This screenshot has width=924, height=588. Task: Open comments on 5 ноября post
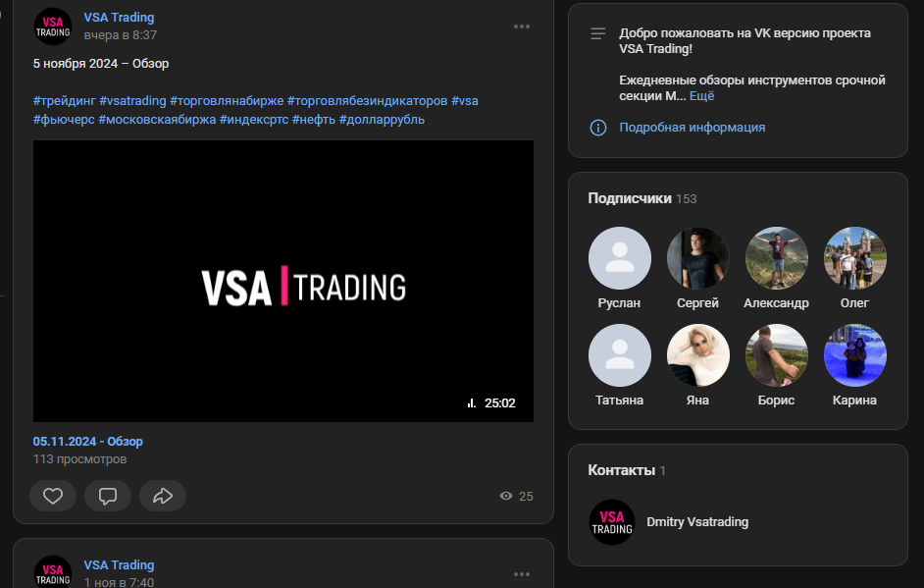pyautogui.click(x=108, y=496)
